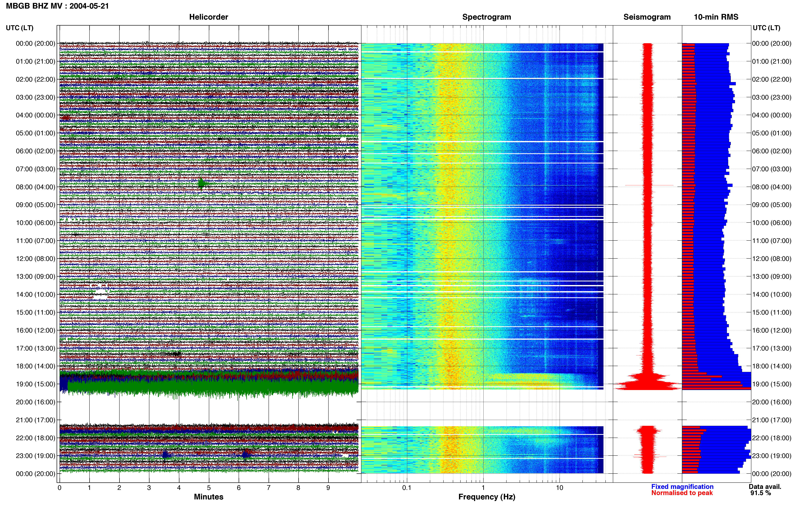Click the 1 Hz frequency tick label

point(483,487)
